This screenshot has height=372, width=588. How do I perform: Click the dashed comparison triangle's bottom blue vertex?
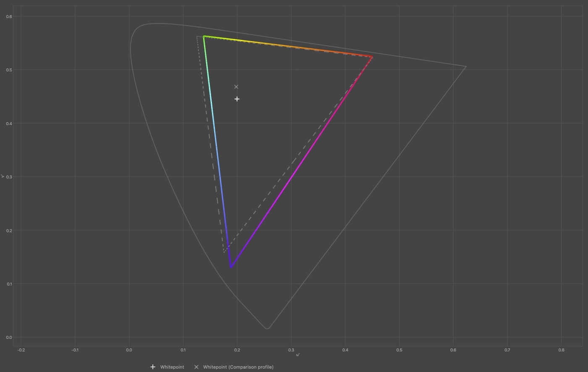[x=224, y=252]
